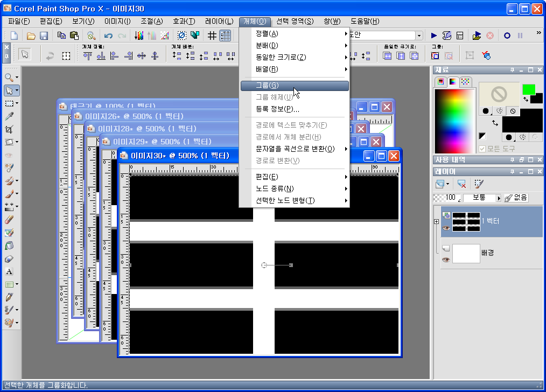Click the Copy icon in the standard toolbar
Viewport: 546px width, 392px height.
pyautogui.click(x=61, y=36)
